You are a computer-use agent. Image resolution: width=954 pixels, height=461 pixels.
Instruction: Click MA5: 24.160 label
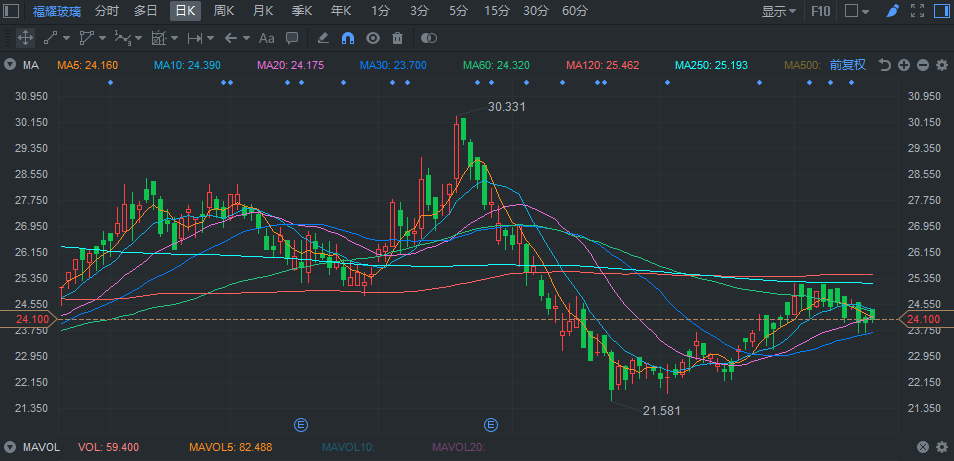88,65
